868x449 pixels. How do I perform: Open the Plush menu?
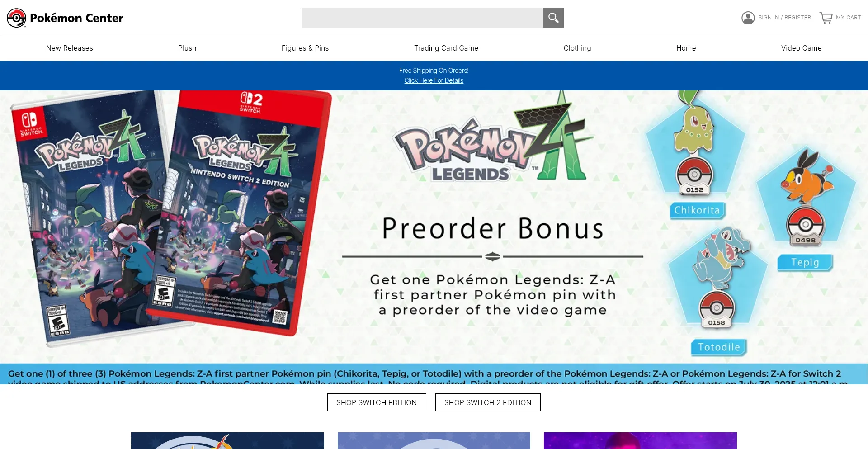187,48
